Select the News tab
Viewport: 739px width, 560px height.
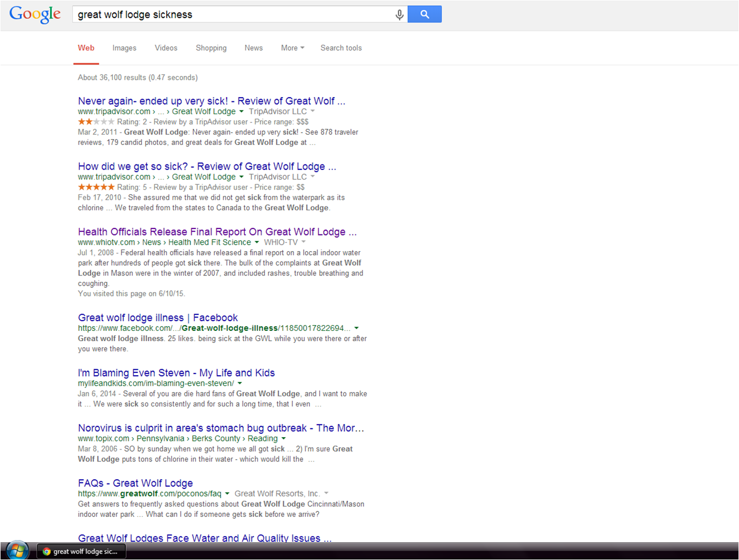point(254,48)
